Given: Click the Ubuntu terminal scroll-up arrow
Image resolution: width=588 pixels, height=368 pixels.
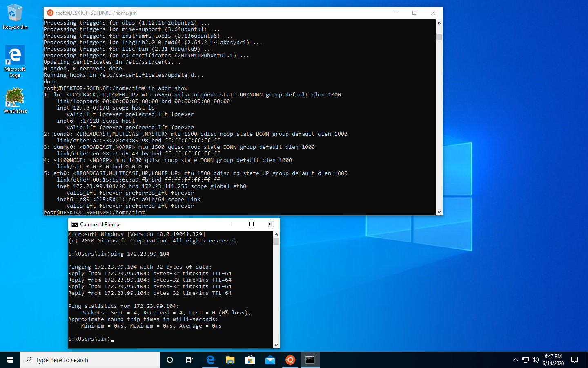Looking at the screenshot, I should click(x=439, y=23).
